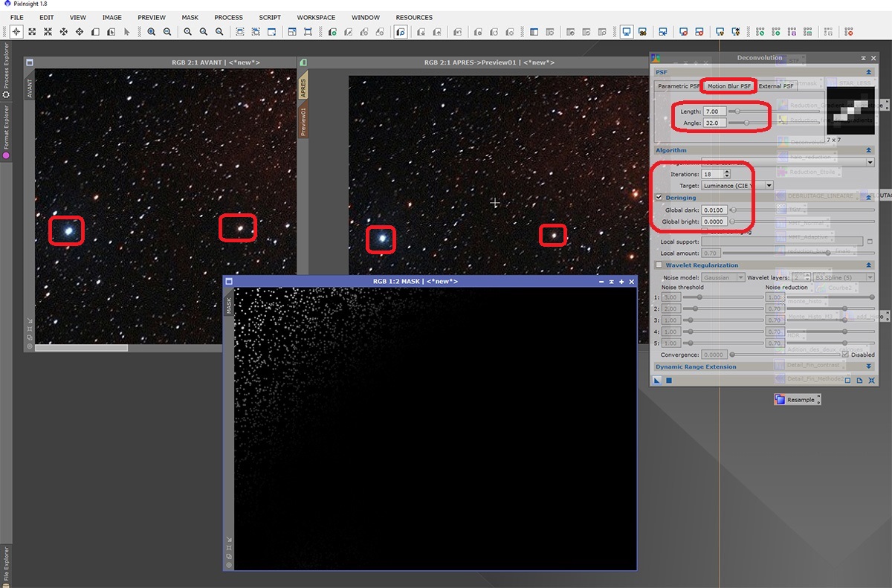Select the Preview01 side tab
Screen dimensions: 892x588
[x=303, y=120]
